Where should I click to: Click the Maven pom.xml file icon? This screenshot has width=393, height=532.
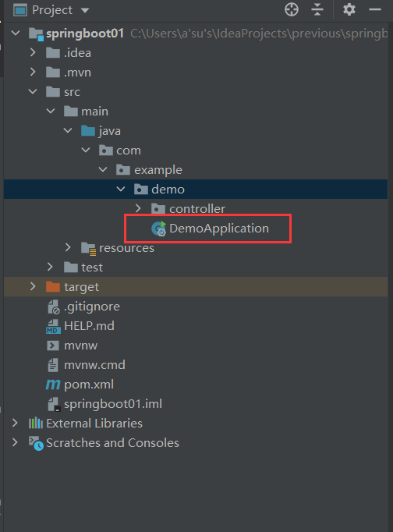click(53, 385)
